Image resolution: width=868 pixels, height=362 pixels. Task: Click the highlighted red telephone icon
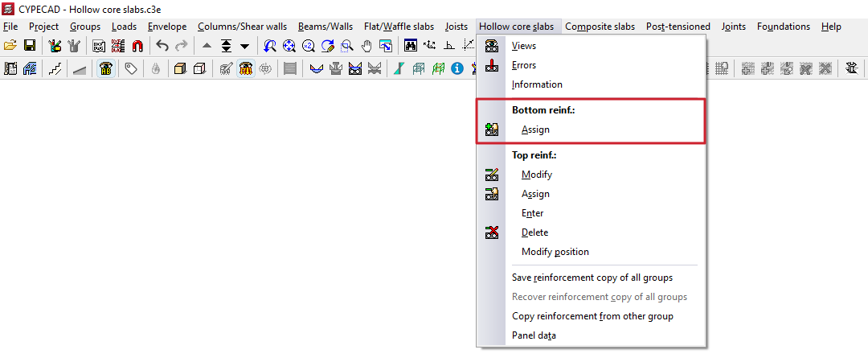(246, 68)
